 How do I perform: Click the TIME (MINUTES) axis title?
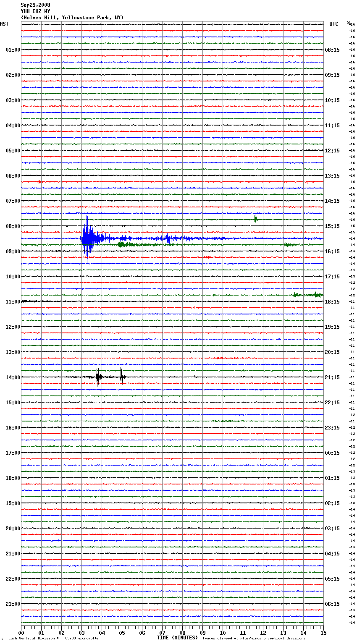(177, 638)
